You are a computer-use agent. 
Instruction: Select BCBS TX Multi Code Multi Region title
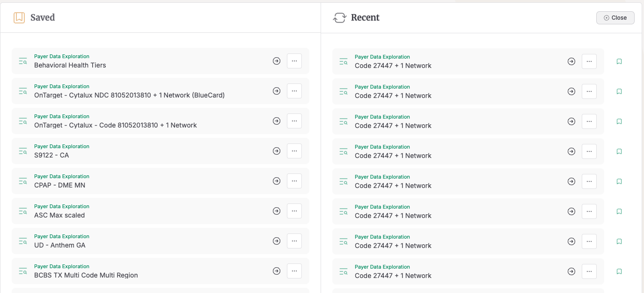(x=86, y=275)
